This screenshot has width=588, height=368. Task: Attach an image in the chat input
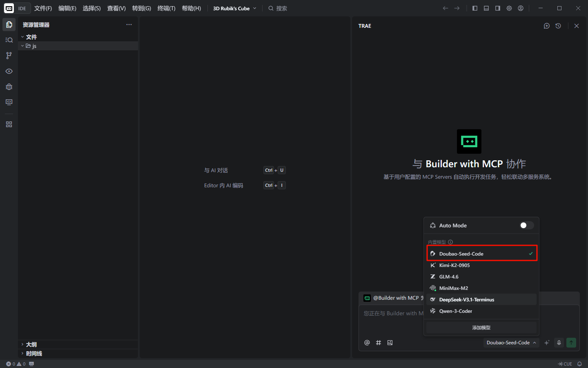(390, 343)
